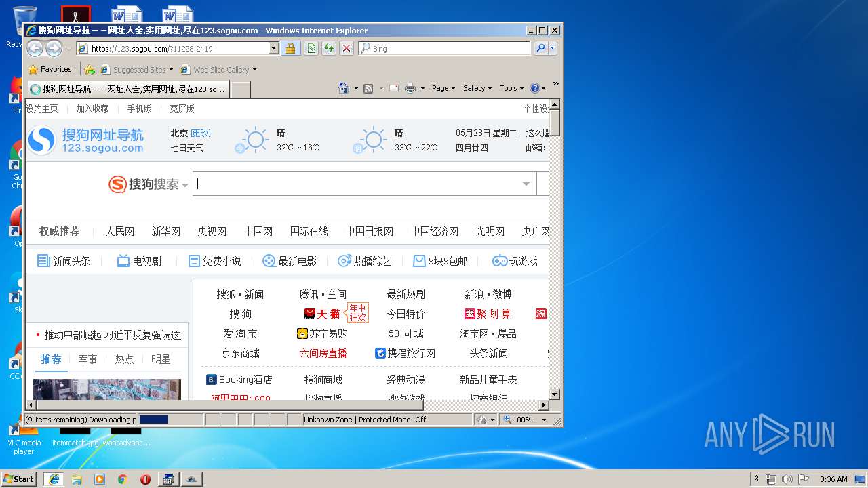
Task: Click the news image thumbnail
Action: click(107, 389)
